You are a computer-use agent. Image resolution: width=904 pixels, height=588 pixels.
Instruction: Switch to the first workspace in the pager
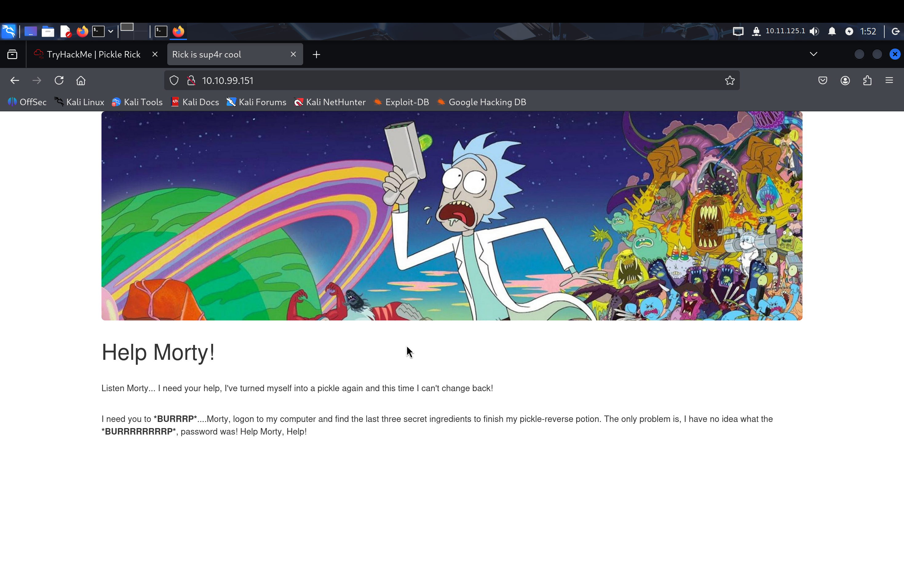coord(127,28)
